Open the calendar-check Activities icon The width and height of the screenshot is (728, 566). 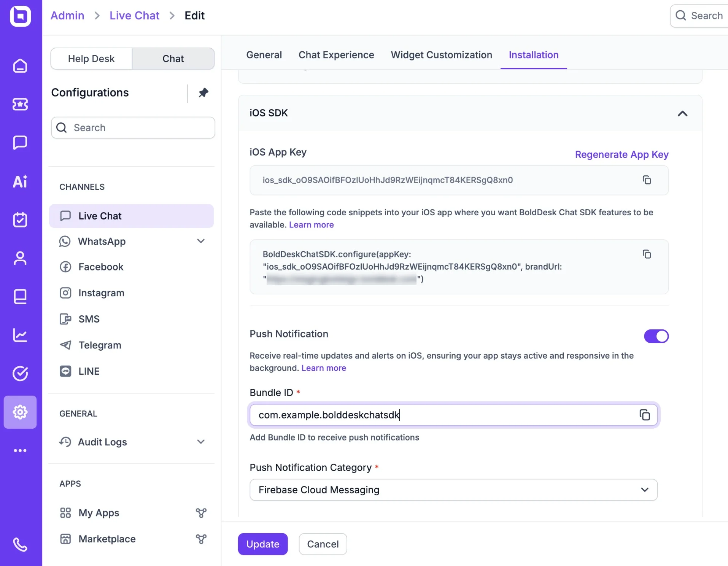coord(20,219)
